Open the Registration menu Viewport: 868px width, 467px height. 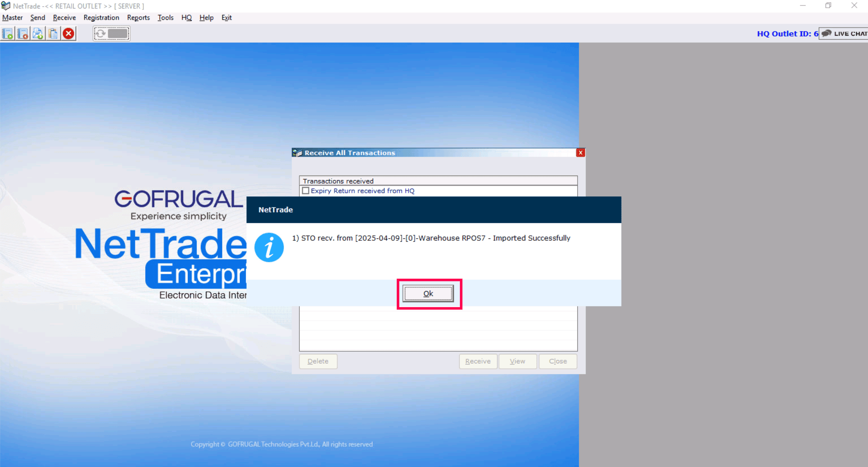(101, 18)
